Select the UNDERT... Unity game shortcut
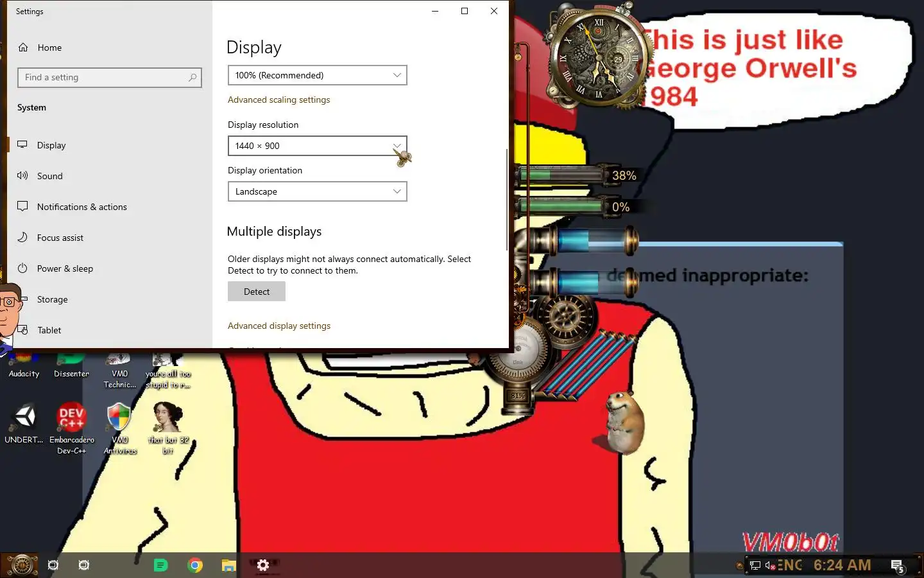Screen dimensions: 924x578 click(24, 424)
